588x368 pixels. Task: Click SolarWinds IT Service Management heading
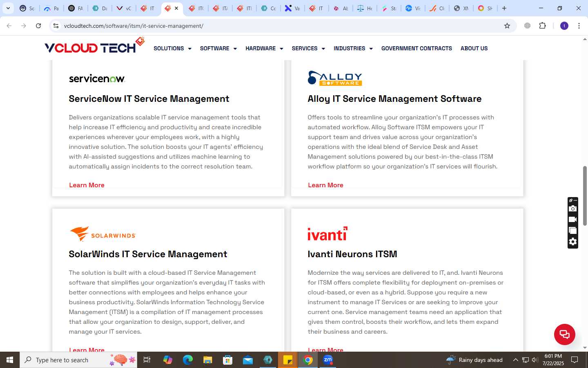(148, 254)
